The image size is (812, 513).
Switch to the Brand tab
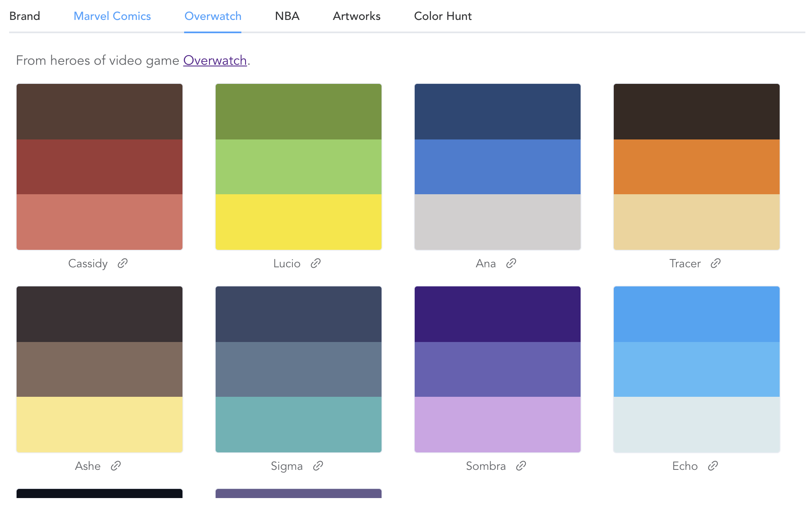[x=25, y=16]
